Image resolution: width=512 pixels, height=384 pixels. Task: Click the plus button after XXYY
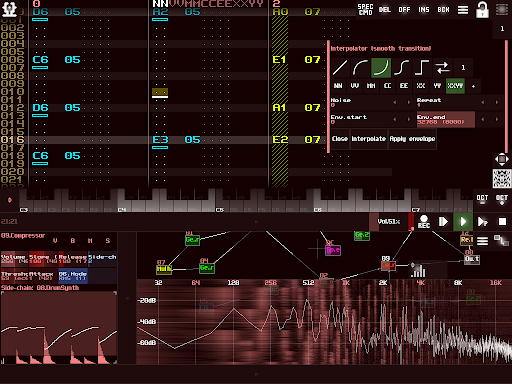tap(473, 86)
